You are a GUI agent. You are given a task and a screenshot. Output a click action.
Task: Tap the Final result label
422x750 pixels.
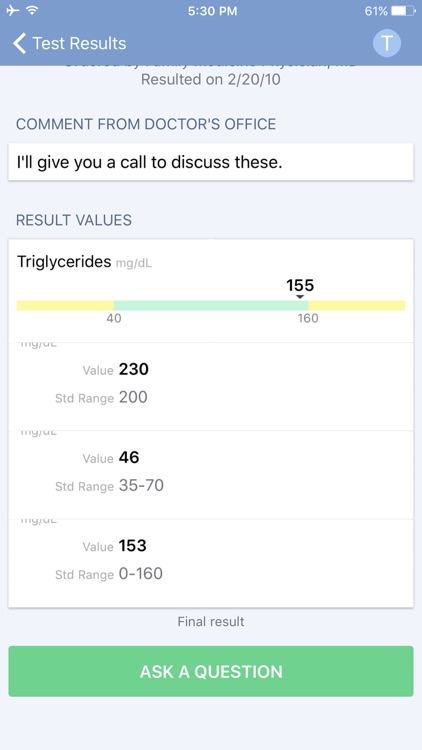pos(211,621)
